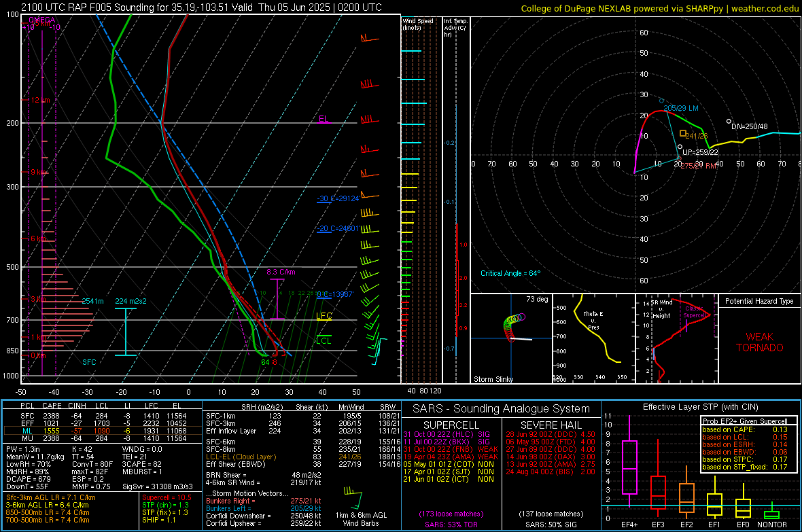The width and height of the screenshot is (802, 532).
Task: Select the 19 Apr 04 23Z (AMA) analogue
Action: (x=451, y=457)
